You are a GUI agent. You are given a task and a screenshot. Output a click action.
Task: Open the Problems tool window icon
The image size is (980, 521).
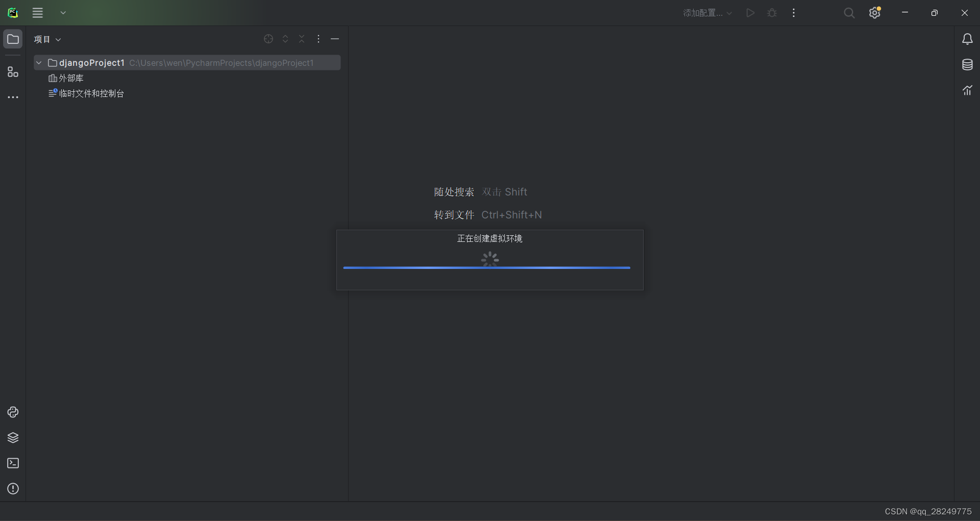(13, 488)
